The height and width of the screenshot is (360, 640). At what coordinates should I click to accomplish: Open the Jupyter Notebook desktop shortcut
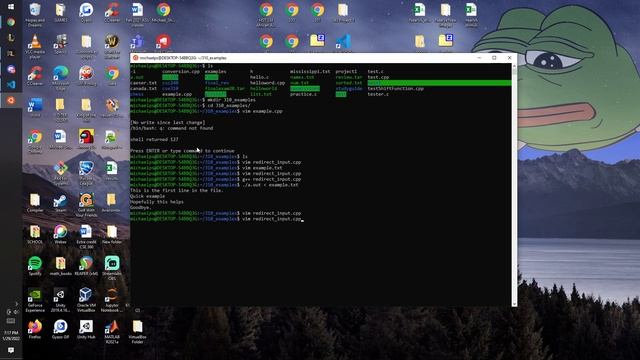[x=111, y=300]
